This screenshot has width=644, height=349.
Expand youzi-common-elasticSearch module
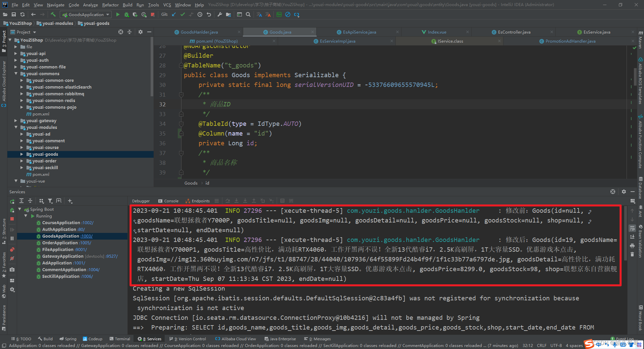[x=21, y=87]
